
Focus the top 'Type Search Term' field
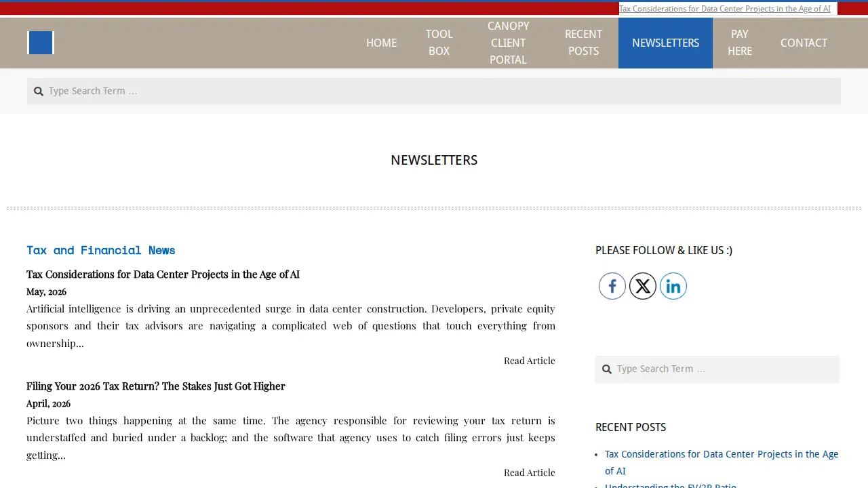point(434,91)
